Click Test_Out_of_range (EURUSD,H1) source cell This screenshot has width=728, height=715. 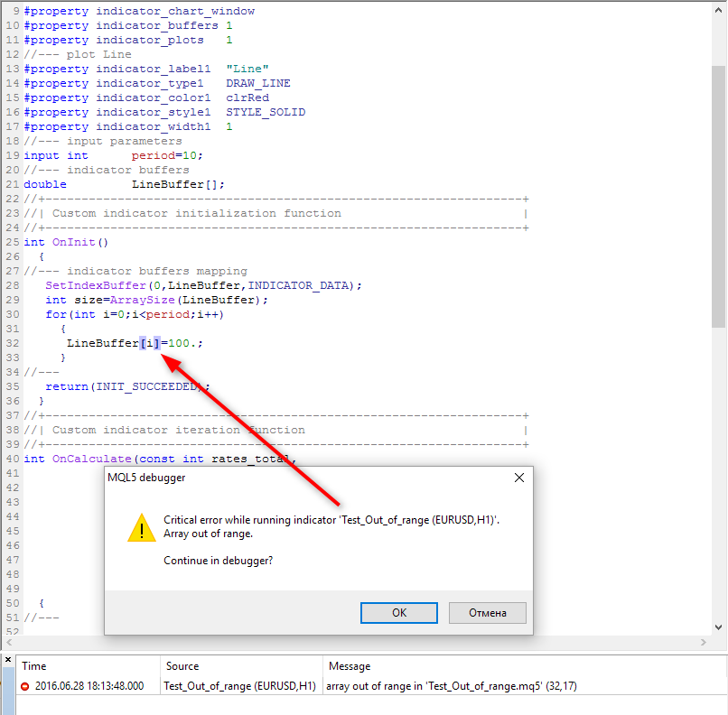tap(239, 686)
